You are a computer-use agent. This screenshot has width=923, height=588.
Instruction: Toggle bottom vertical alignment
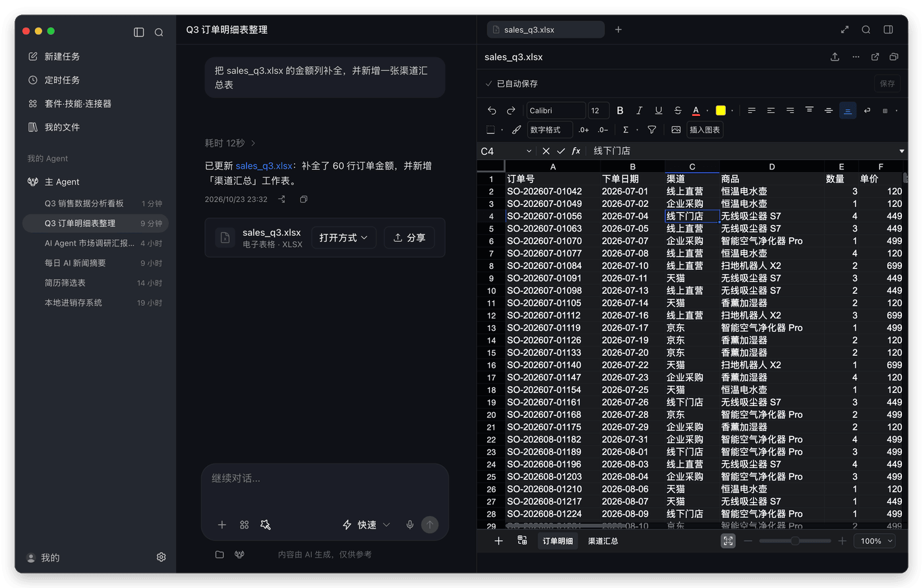pyautogui.click(x=848, y=111)
